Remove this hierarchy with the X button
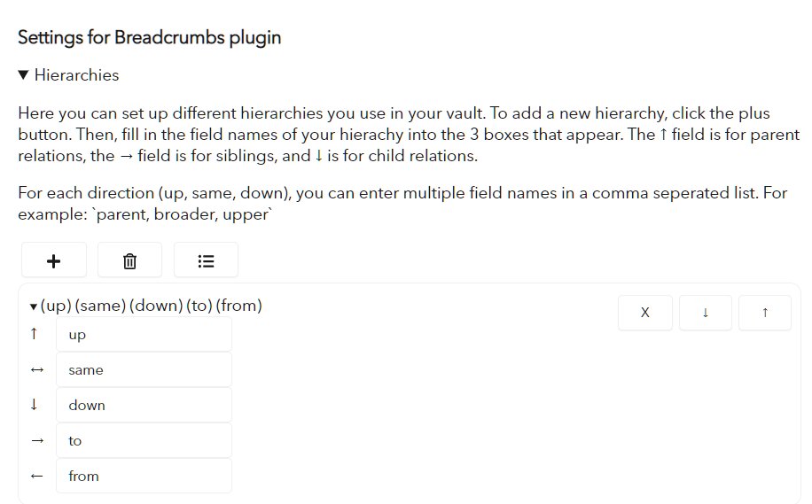 click(644, 313)
